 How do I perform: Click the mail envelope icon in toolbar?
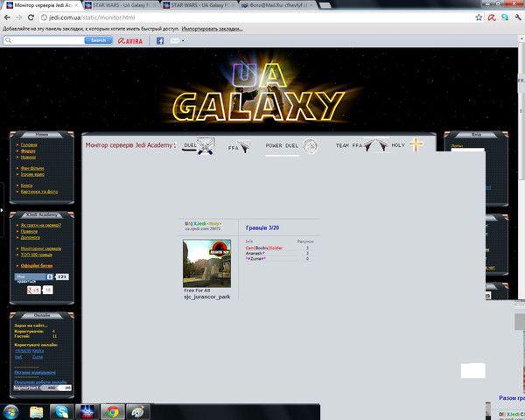tap(175, 41)
